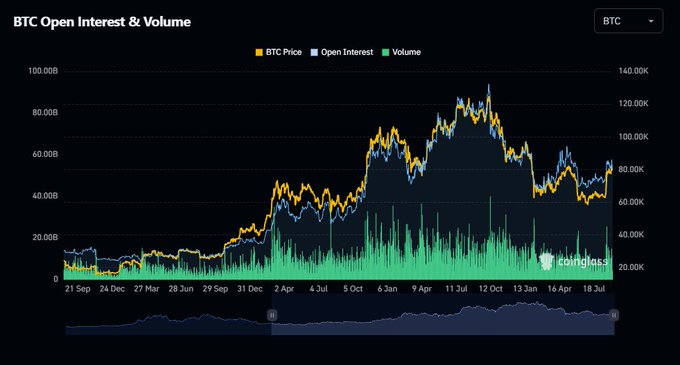
Task: Click the 18 Jul date label
Action: tap(594, 288)
